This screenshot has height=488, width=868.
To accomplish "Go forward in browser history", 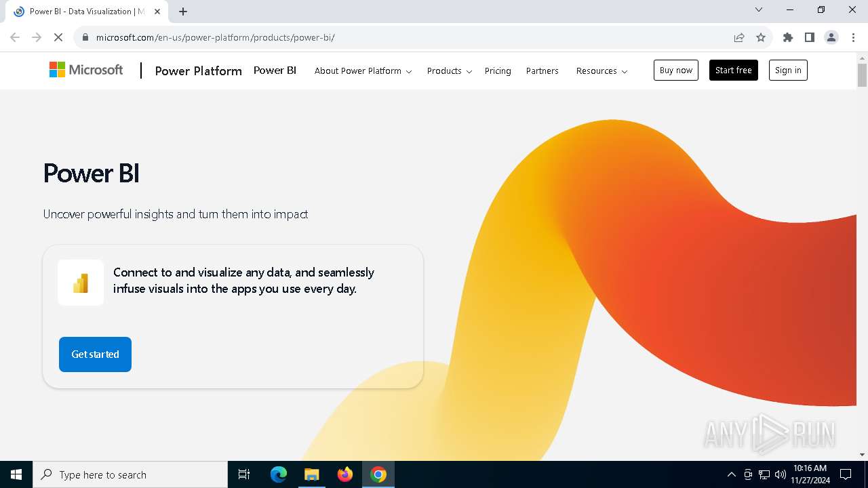I will point(37,37).
